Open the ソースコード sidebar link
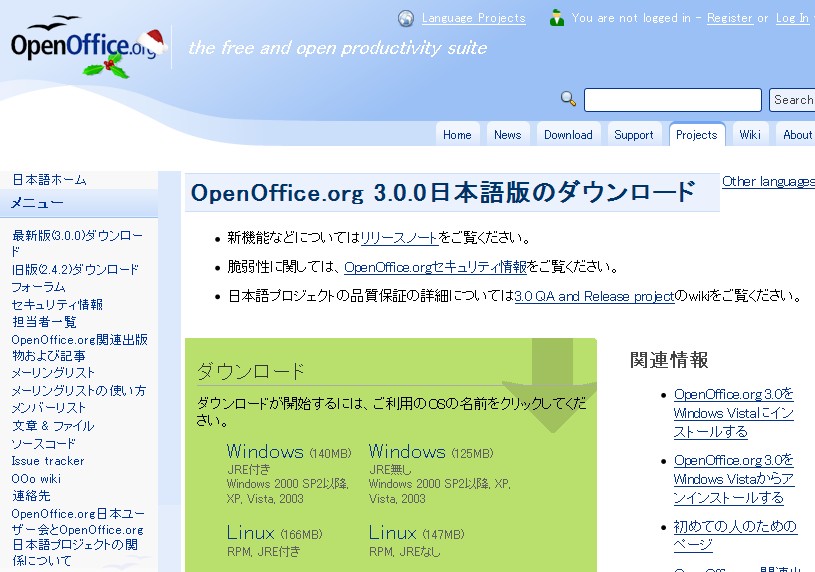815x572 pixels. (44, 444)
